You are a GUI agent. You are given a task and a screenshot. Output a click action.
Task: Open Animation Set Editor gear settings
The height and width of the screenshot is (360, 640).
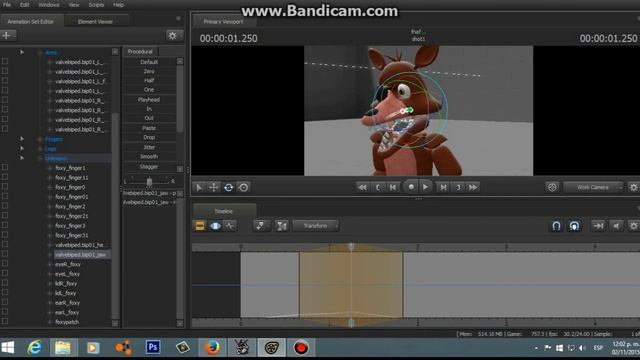click(x=173, y=36)
